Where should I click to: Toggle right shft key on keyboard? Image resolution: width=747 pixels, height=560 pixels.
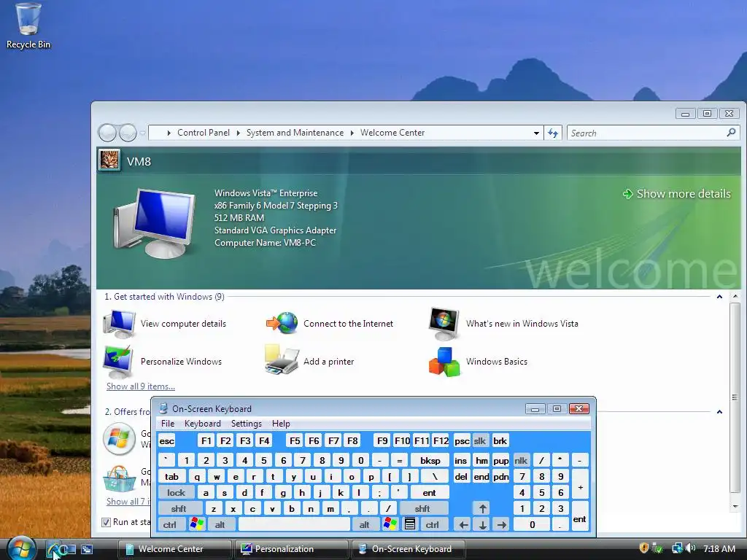pyautogui.click(x=422, y=508)
